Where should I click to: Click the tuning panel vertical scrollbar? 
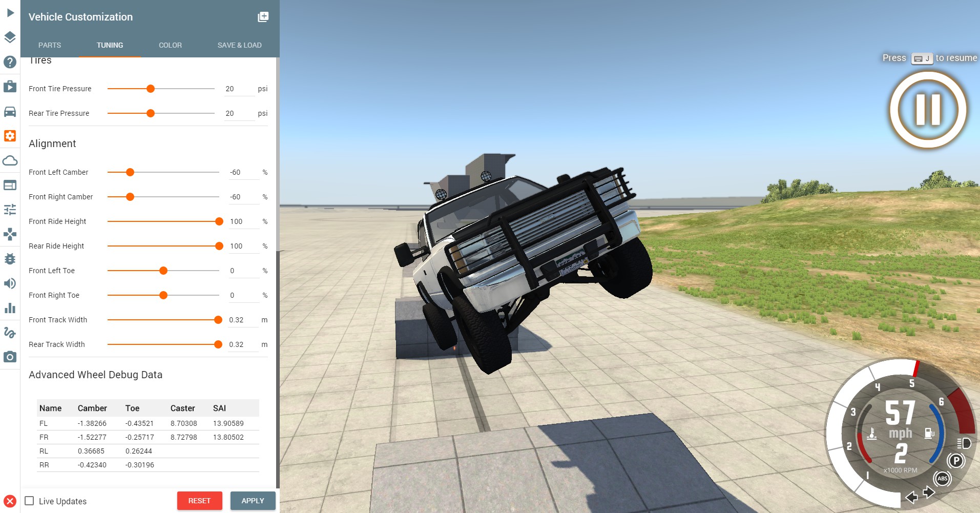point(278,369)
